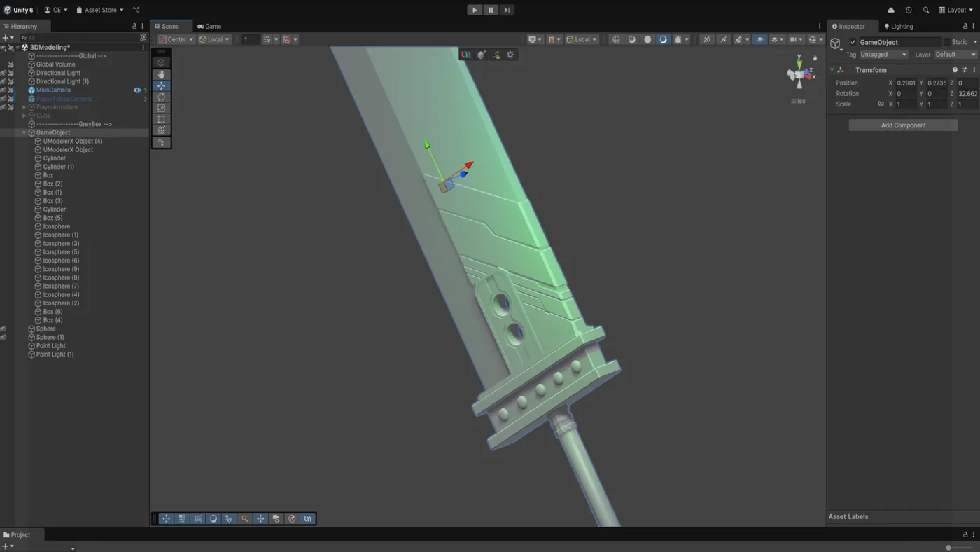
Task: Click the UModeler add cube primitive icon
Action: click(x=482, y=55)
